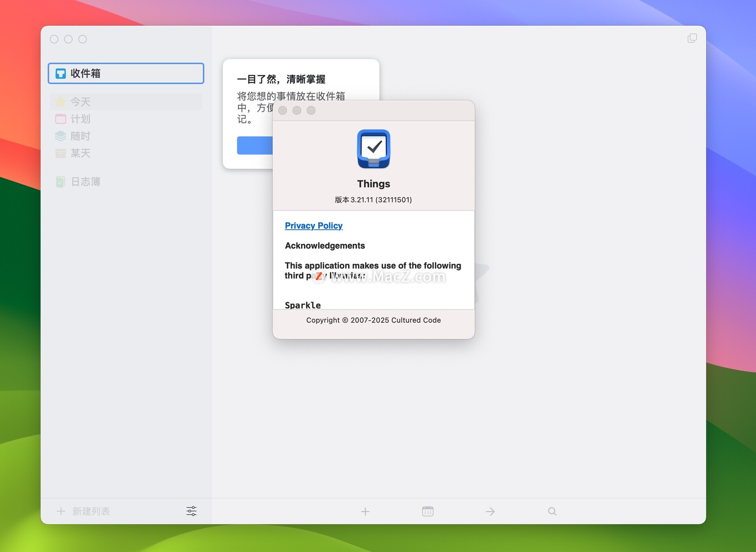Open the 今天 Today list

pos(126,102)
